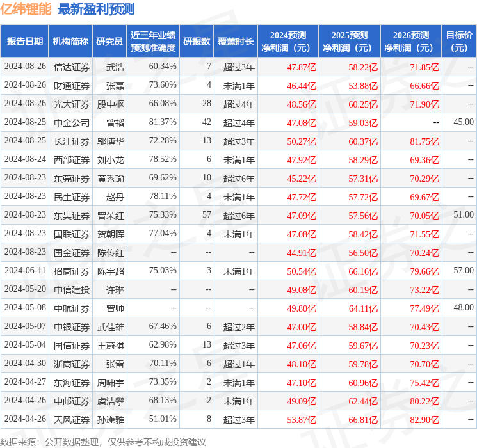The width and height of the screenshot is (477, 448).
Task: Click report date 2024-08-24
Action: pos(25,159)
